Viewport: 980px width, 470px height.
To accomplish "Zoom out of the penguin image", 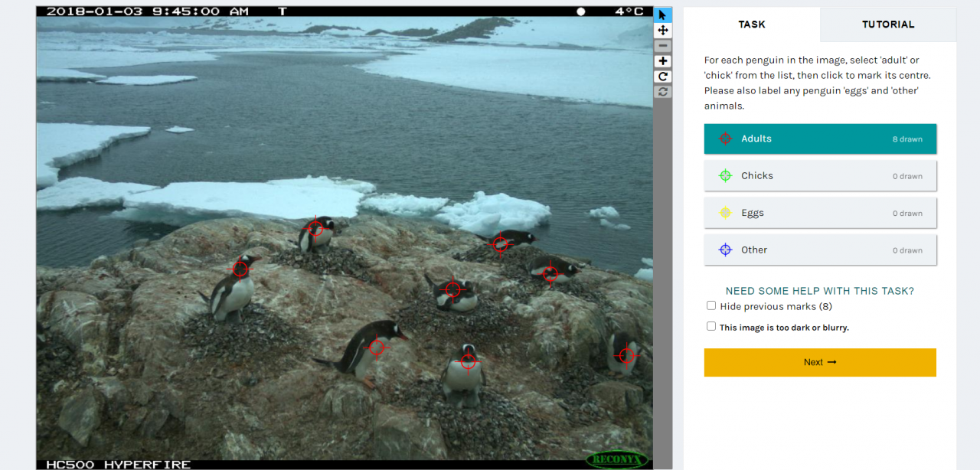I will pyautogui.click(x=663, y=45).
